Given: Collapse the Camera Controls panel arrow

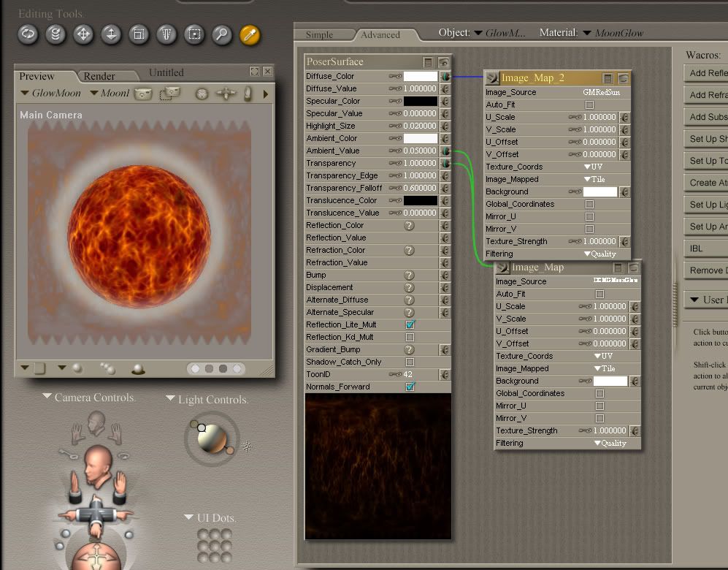Looking at the screenshot, I should (47, 397).
